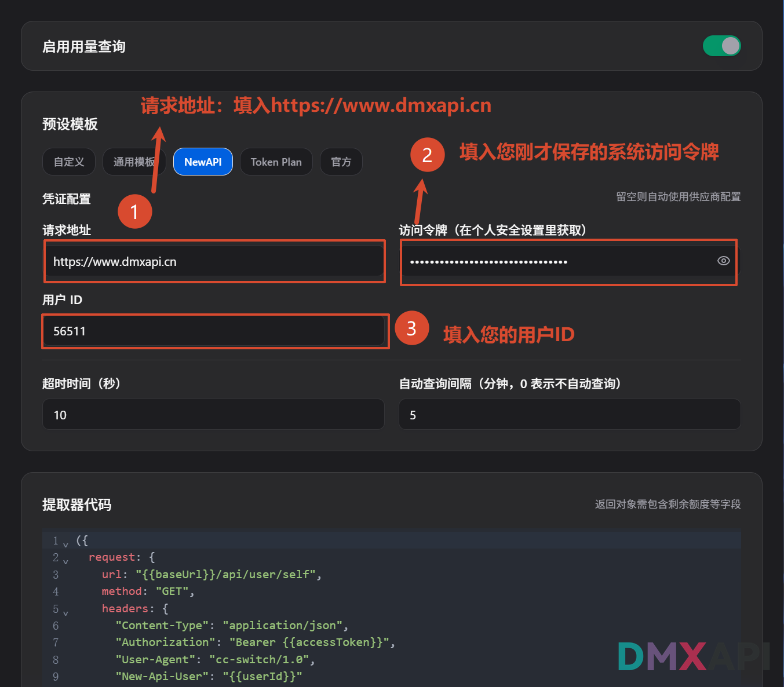Select the 自定义 preset template
Screen dimensions: 784x687
tap(69, 162)
